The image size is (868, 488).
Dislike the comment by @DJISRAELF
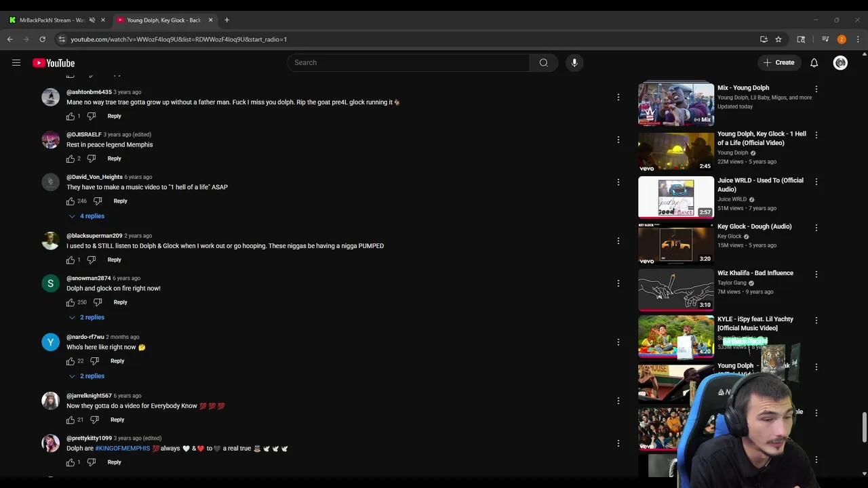(91, 159)
